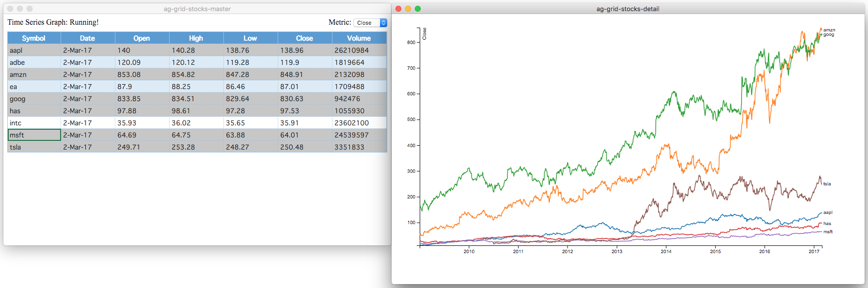Viewport: 868px width, 288px height.
Task: Click the tsla label on the chart
Action: coord(827,184)
